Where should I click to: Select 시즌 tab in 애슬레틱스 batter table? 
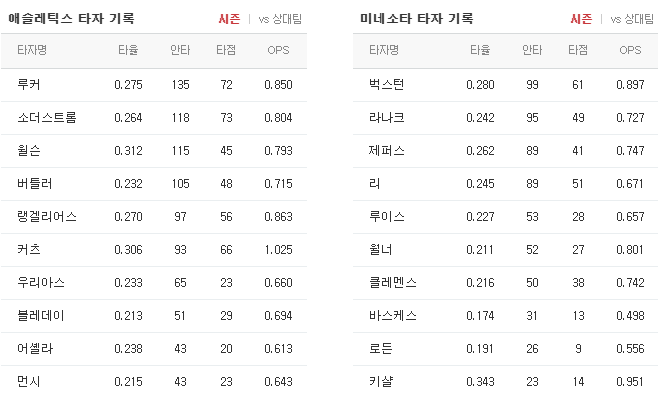coord(229,19)
